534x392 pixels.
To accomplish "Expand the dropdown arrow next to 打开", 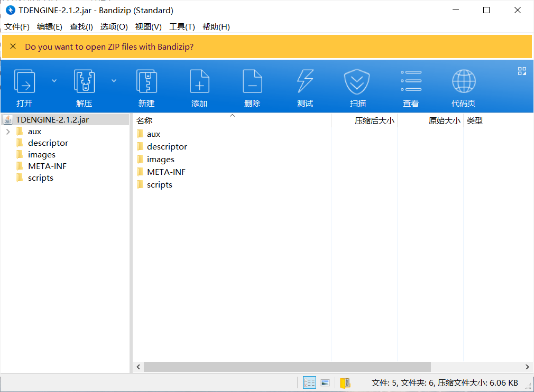I will 54,81.
